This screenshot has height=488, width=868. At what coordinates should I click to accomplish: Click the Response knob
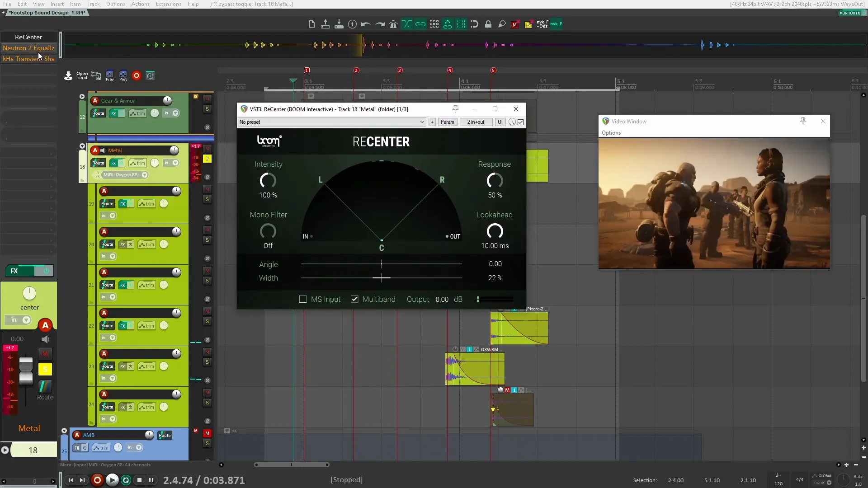click(495, 181)
